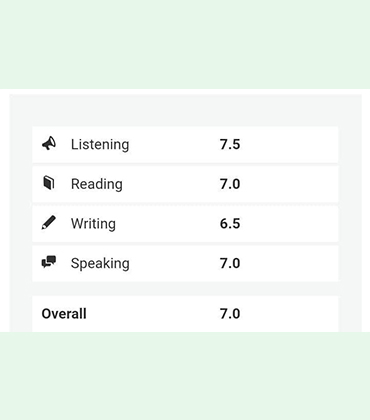Screen dimensions: 370x420
Task: Click the Speaking score 7.0
Action: (x=230, y=263)
